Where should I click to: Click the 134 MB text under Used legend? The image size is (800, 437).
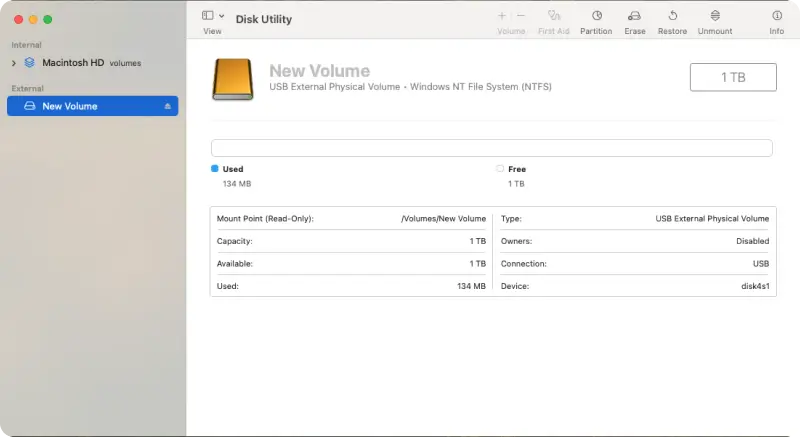coord(237,184)
